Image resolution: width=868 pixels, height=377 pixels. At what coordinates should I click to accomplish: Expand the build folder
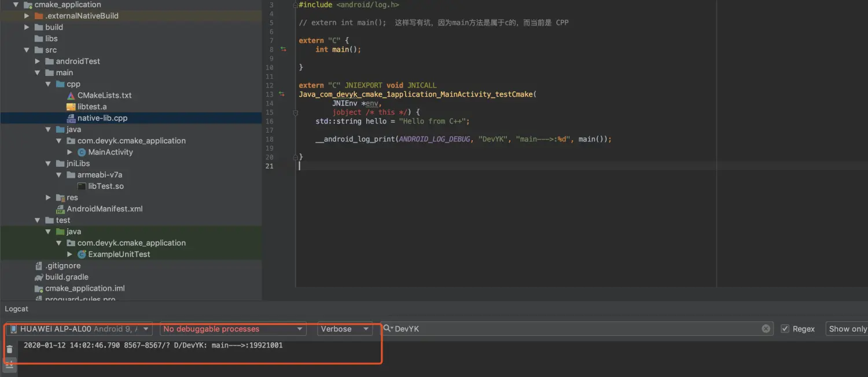point(27,27)
